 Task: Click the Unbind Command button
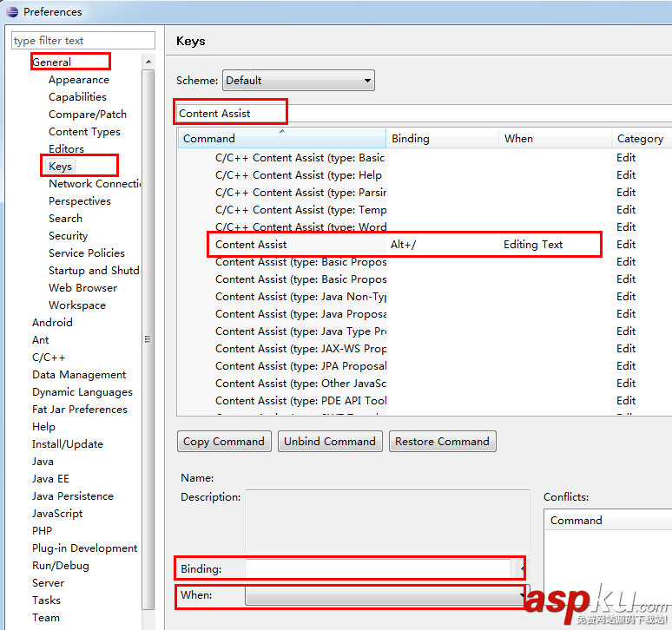[x=330, y=442]
